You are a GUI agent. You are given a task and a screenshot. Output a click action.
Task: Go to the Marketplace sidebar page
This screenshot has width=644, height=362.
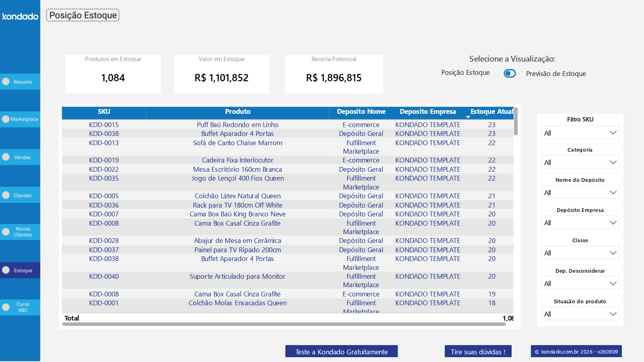click(x=20, y=119)
